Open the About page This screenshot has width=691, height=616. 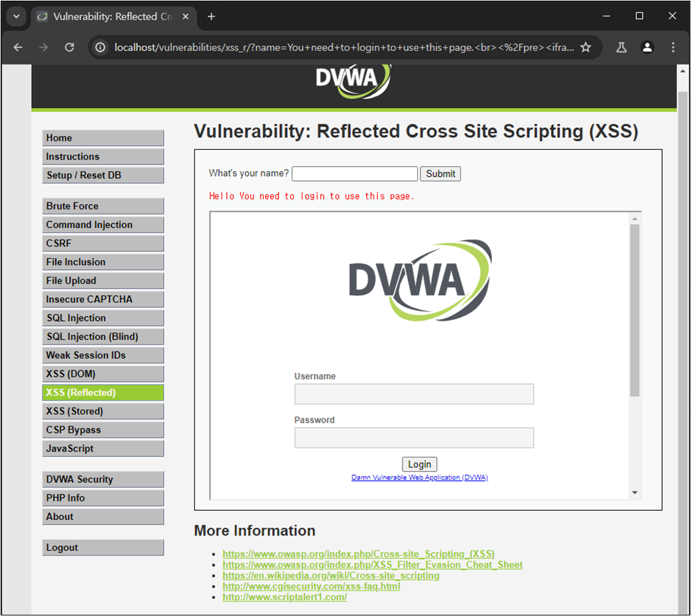[x=103, y=517]
